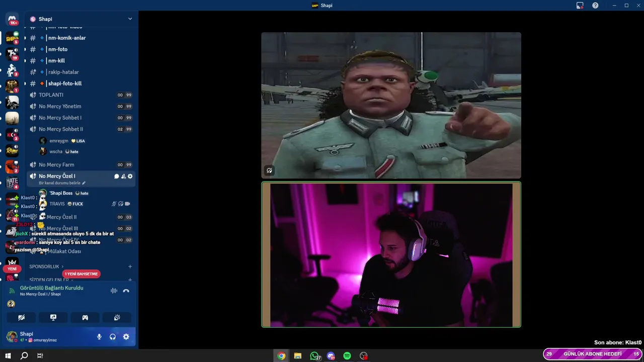Open user settings gear
This screenshot has height=362, width=644.
126,337
